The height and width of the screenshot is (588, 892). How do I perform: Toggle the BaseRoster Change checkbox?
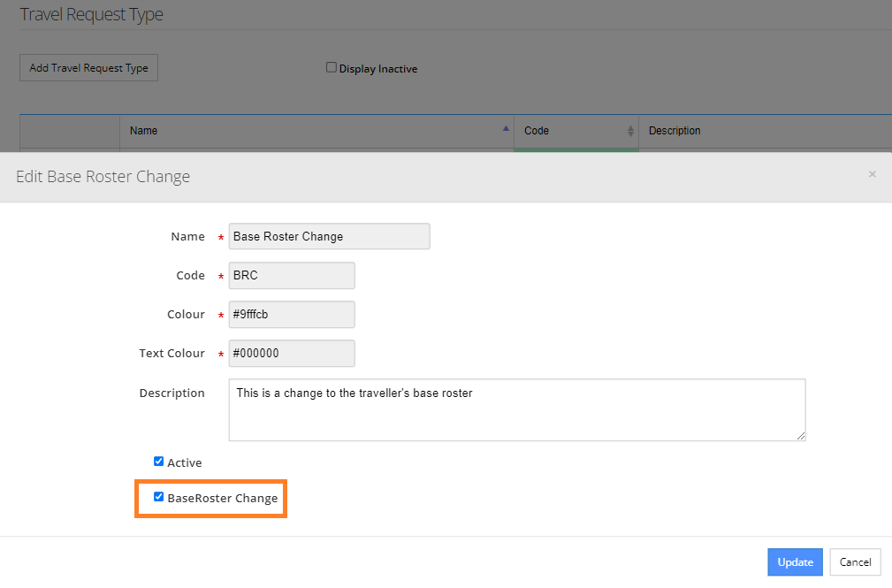point(159,498)
